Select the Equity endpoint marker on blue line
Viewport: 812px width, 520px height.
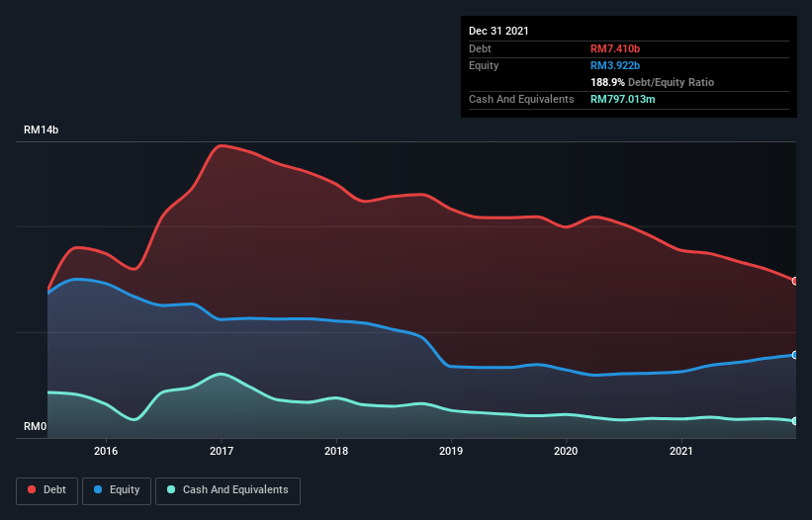coord(795,355)
